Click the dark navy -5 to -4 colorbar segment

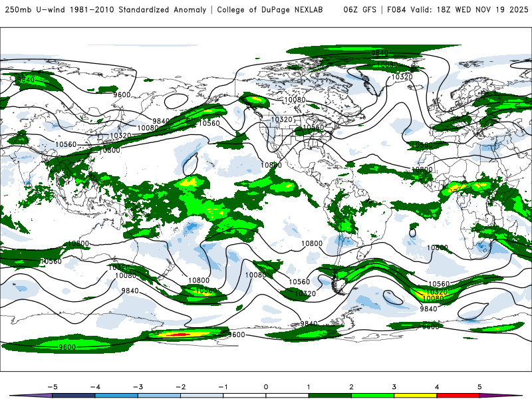pyautogui.click(x=74, y=396)
